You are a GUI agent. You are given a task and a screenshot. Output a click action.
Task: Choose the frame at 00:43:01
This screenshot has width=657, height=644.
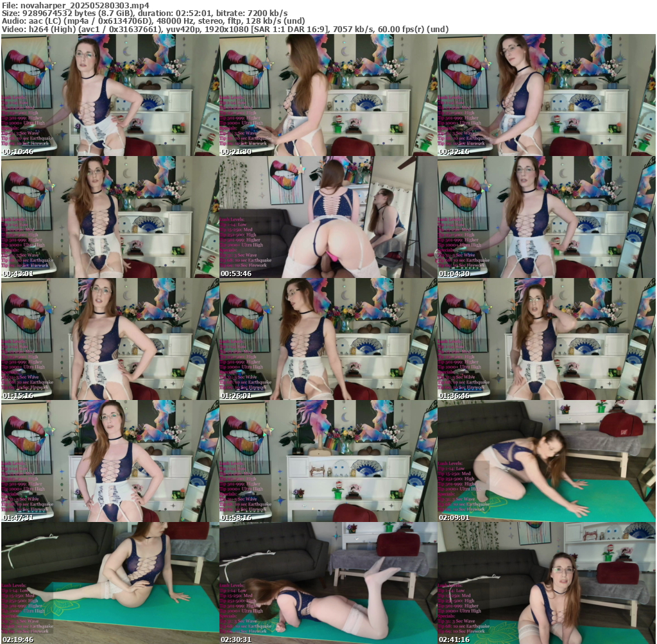pos(110,217)
